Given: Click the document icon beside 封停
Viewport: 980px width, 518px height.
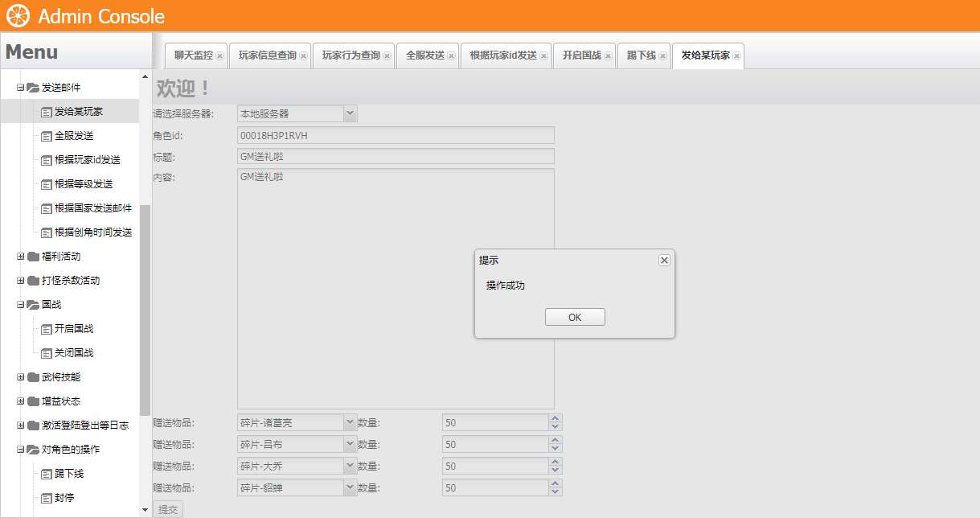Looking at the screenshot, I should 47,497.
